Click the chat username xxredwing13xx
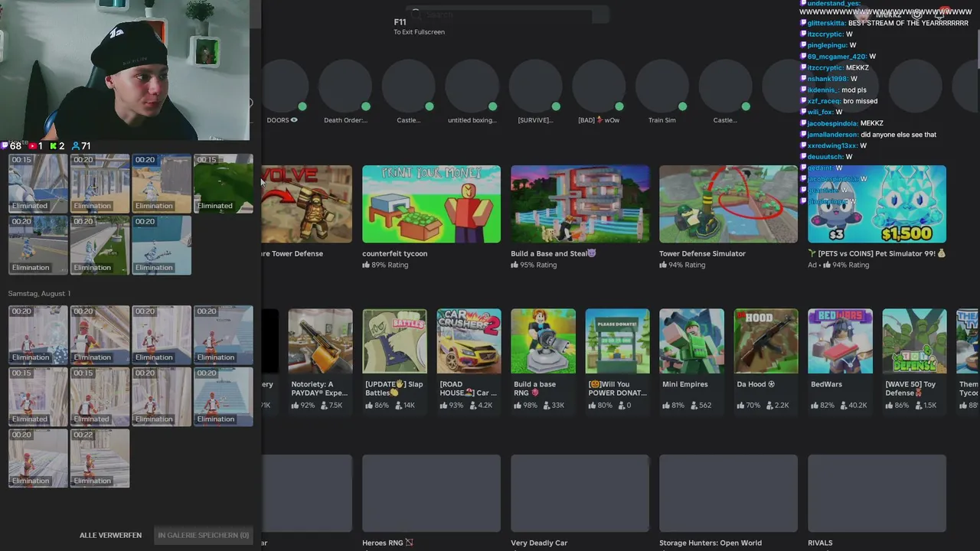Viewport: 980px width, 551px height. [x=831, y=145]
